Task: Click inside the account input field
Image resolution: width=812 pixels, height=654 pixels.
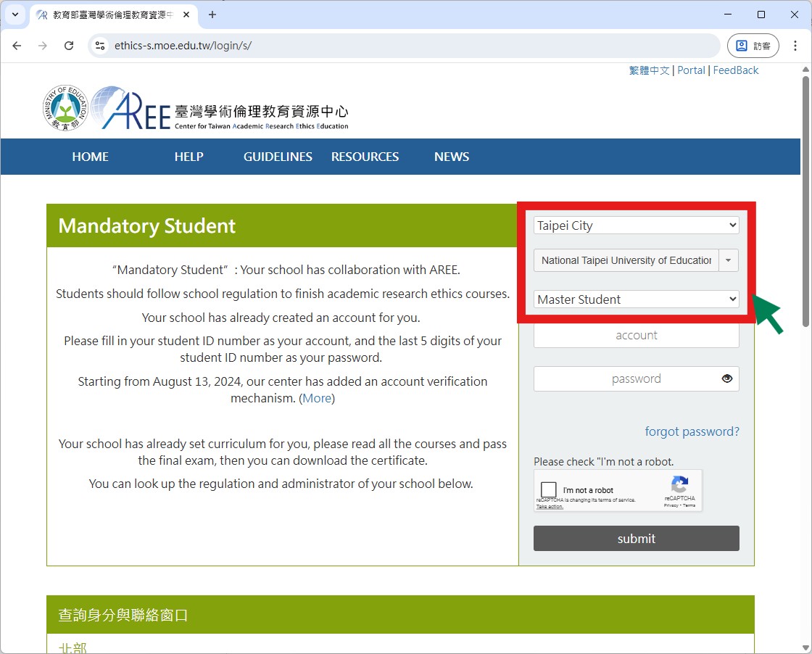Action: pos(636,335)
